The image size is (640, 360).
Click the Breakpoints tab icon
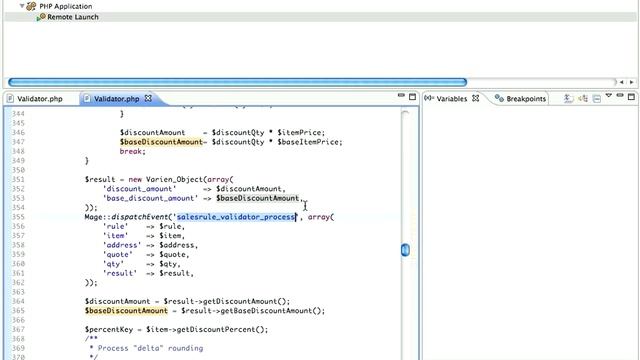[499, 98]
